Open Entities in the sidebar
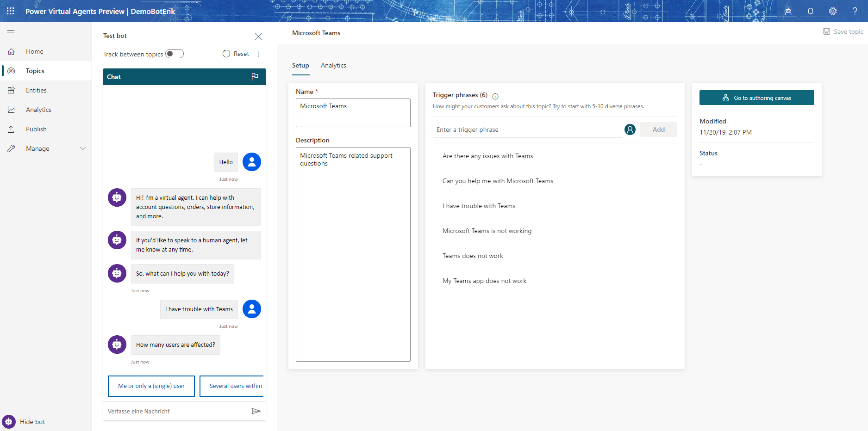 (x=36, y=91)
